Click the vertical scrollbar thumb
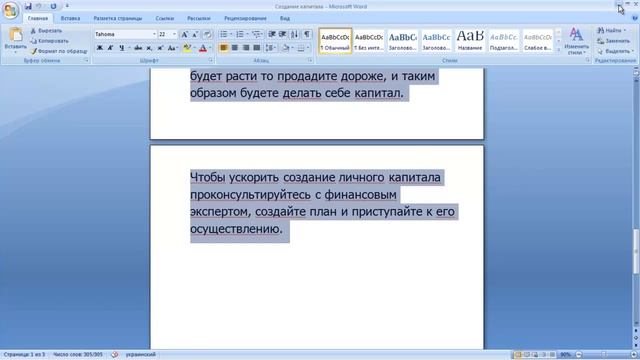The image size is (640, 360). tap(636, 251)
